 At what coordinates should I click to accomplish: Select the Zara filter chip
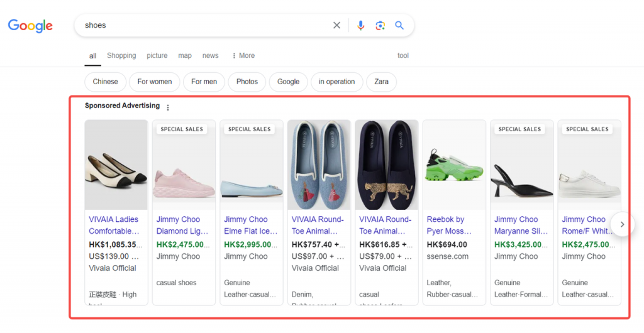point(381,82)
